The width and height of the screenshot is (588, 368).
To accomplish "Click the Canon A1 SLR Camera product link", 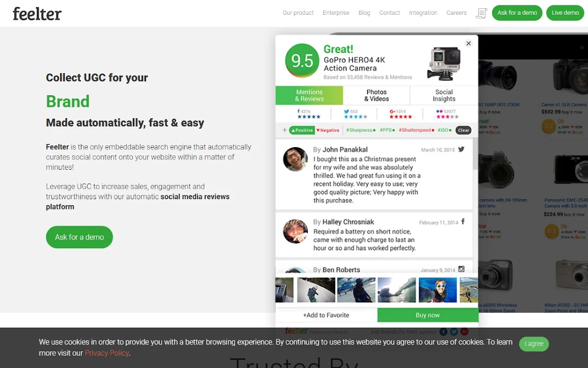I will coord(563,105).
